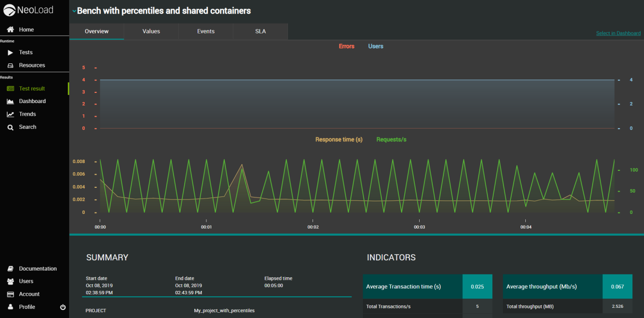Toggle the Errors series in legend
This screenshot has width=644, height=318.
346,46
